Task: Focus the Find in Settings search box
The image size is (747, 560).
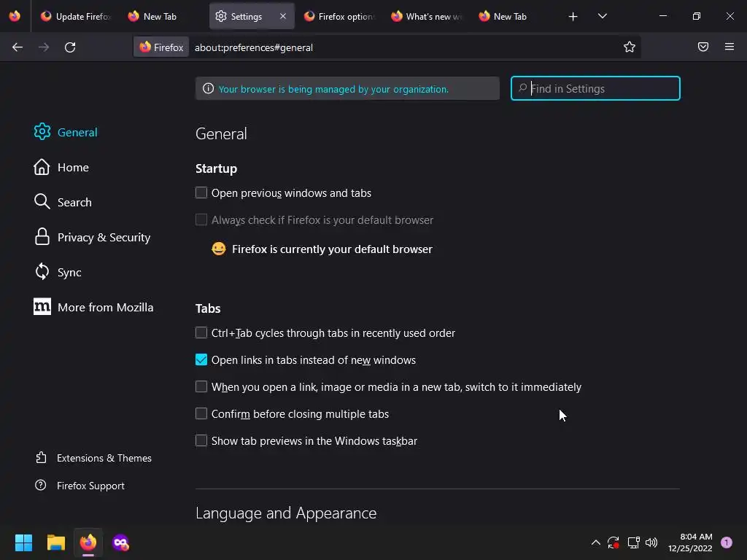Action: click(595, 88)
